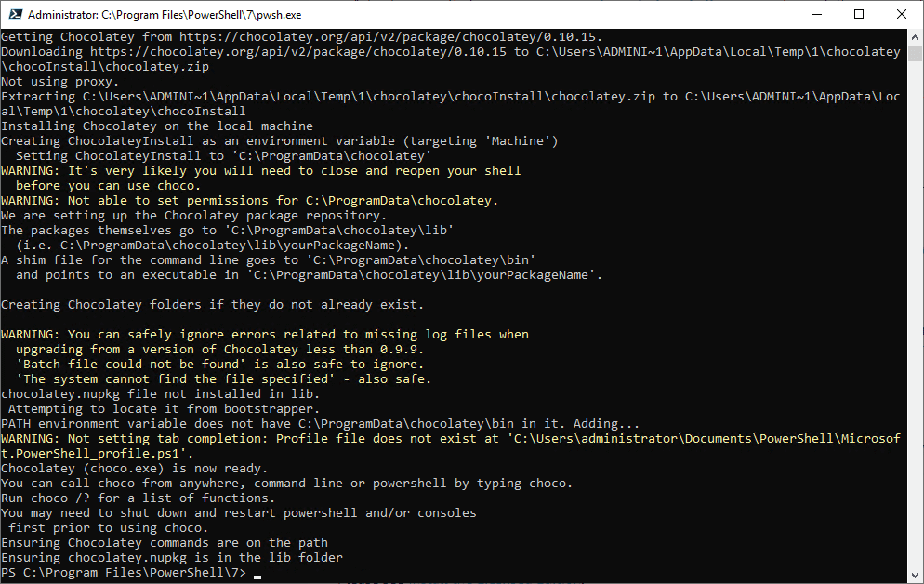Click the prompt line 'PS C:\Program Files\PowerShell\7>'

coord(124,572)
